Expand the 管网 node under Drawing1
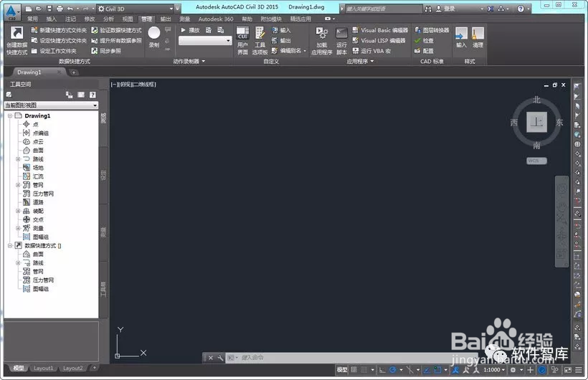Screen dimensions: 588x380 18,185
